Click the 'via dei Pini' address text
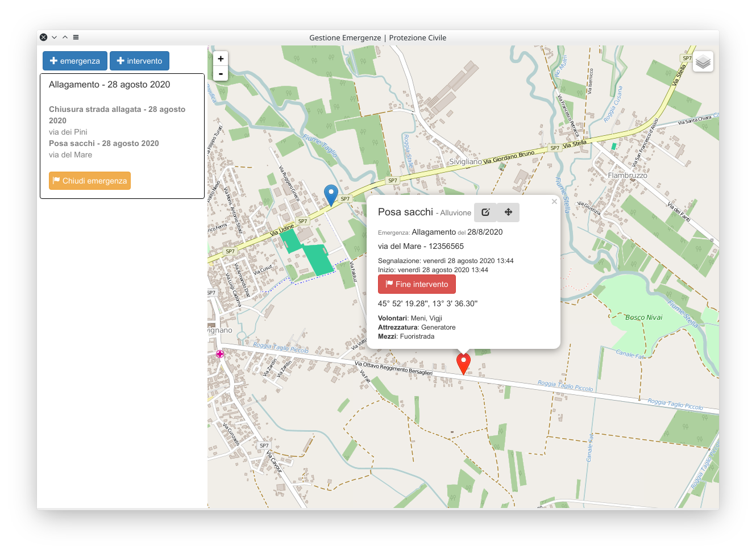This screenshot has width=756, height=554. 68,132
